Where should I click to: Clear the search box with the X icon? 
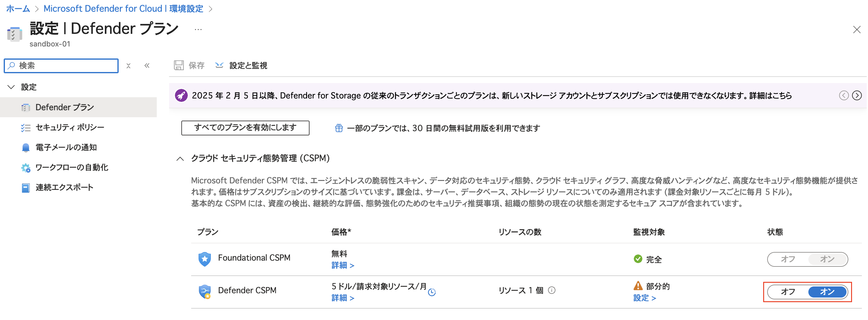tap(128, 66)
